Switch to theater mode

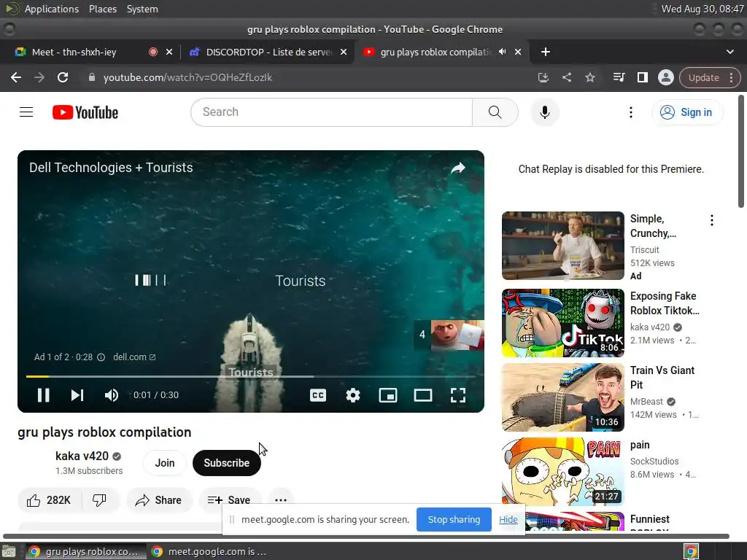[422, 394]
